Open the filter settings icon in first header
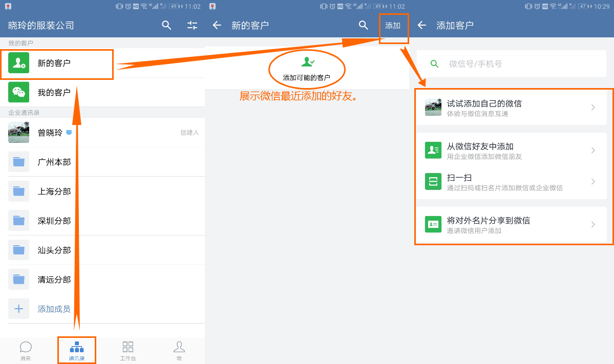The image size is (614, 364). 192,26
